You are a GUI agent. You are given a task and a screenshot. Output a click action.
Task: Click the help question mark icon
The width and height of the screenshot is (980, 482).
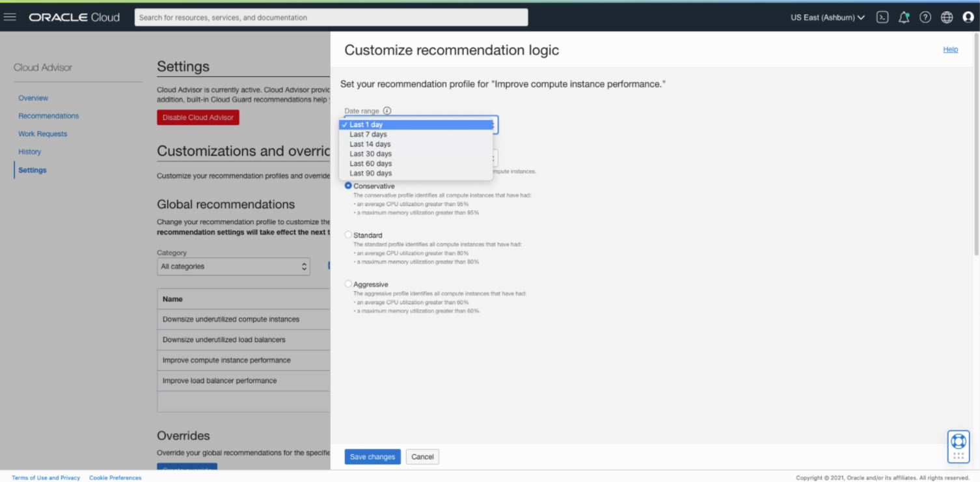coord(925,18)
